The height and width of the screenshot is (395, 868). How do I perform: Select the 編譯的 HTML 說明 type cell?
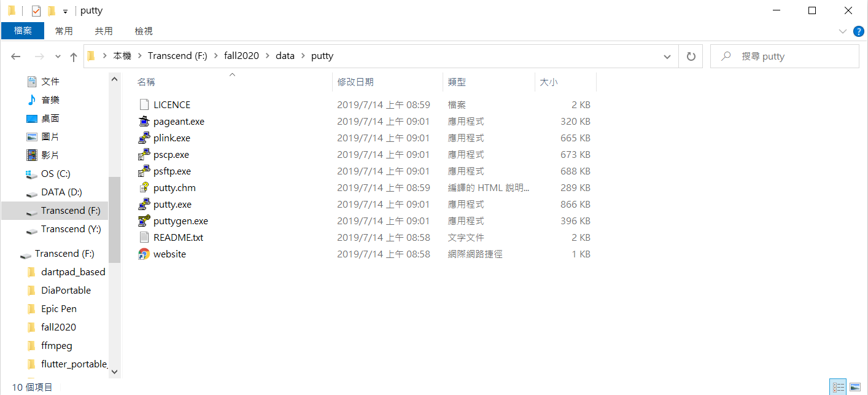click(x=489, y=188)
